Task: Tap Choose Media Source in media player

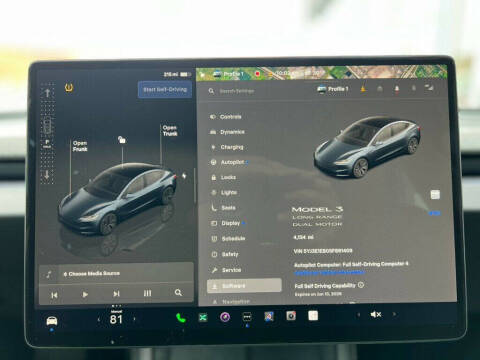Action: tap(92, 274)
